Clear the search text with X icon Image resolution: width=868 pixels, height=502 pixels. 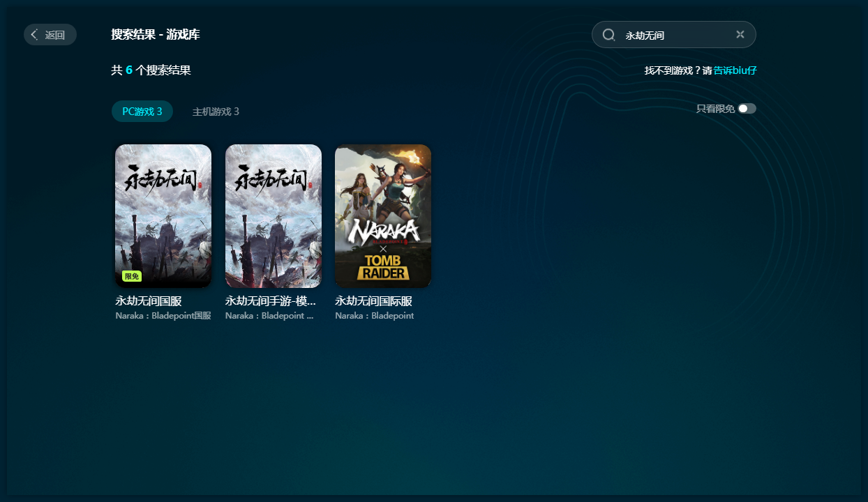tap(740, 35)
